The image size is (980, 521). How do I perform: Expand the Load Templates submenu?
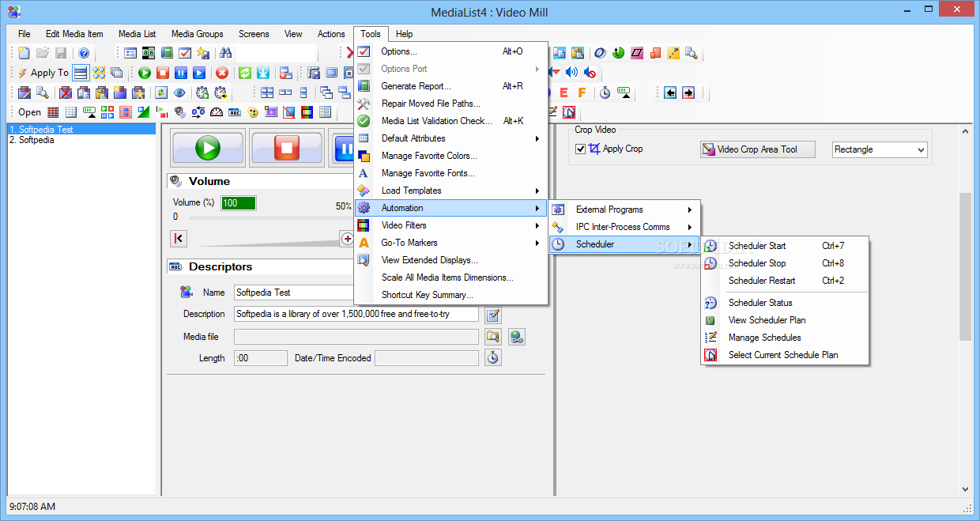point(451,191)
